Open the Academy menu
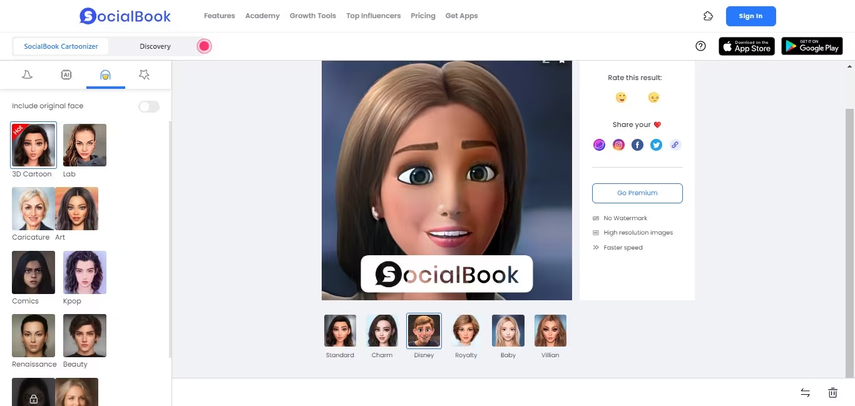 point(262,16)
